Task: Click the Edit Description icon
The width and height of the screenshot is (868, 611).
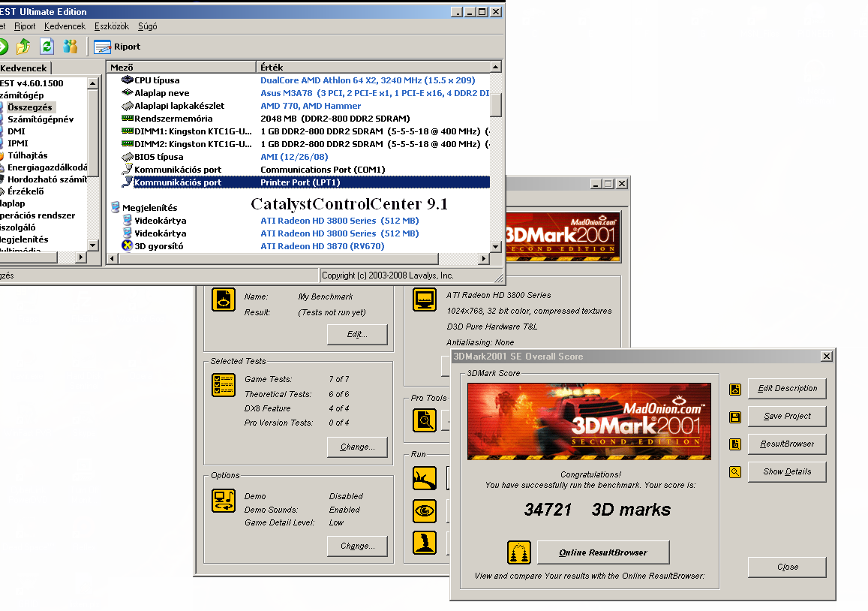Action: [x=735, y=390]
